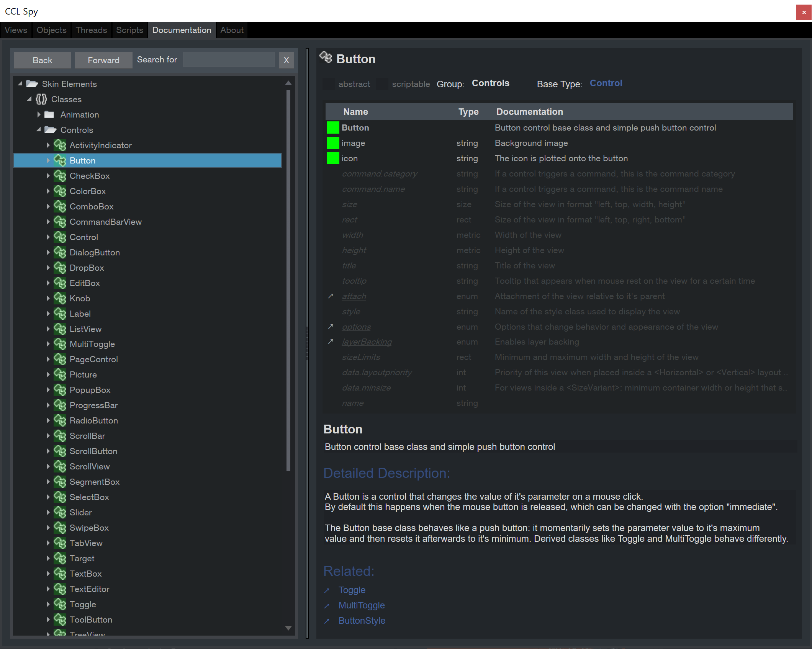Expand the Animation folder node
Image resolution: width=812 pixels, height=649 pixels.
coord(39,114)
